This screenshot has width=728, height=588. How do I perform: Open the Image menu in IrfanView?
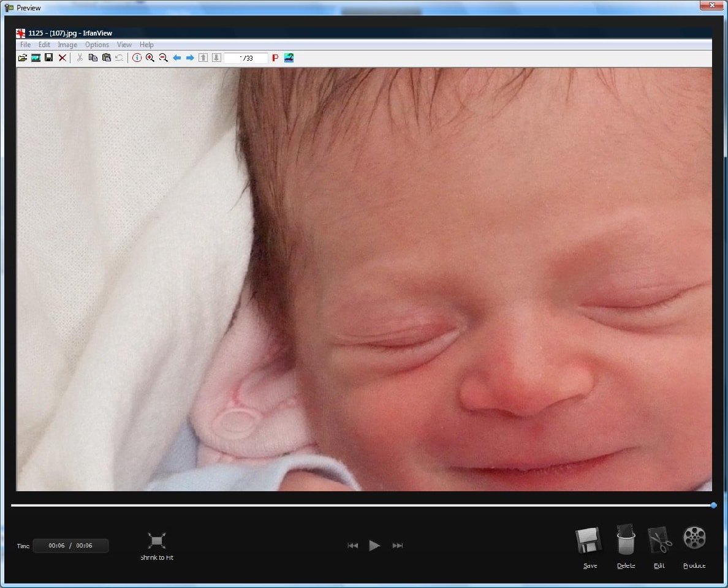coord(67,45)
